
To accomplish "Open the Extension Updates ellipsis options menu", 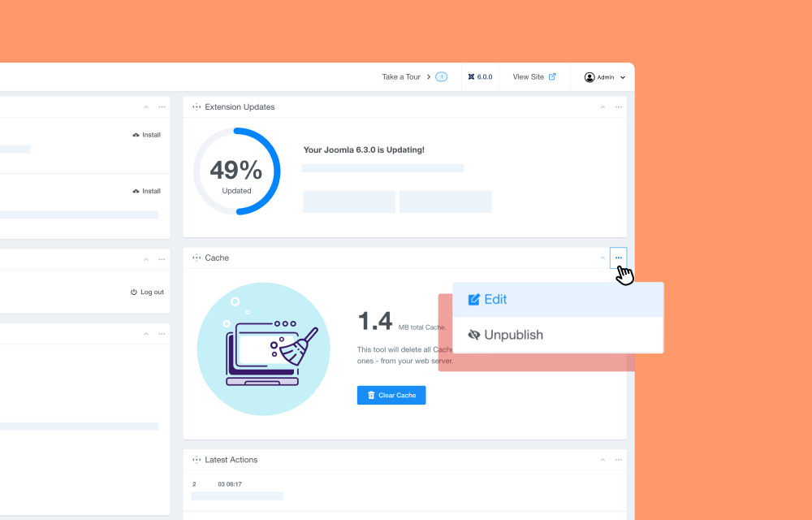I will pyautogui.click(x=618, y=107).
